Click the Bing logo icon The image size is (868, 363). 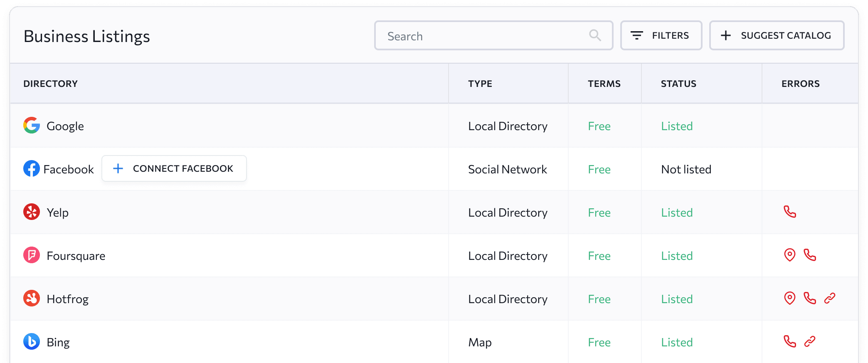click(32, 341)
